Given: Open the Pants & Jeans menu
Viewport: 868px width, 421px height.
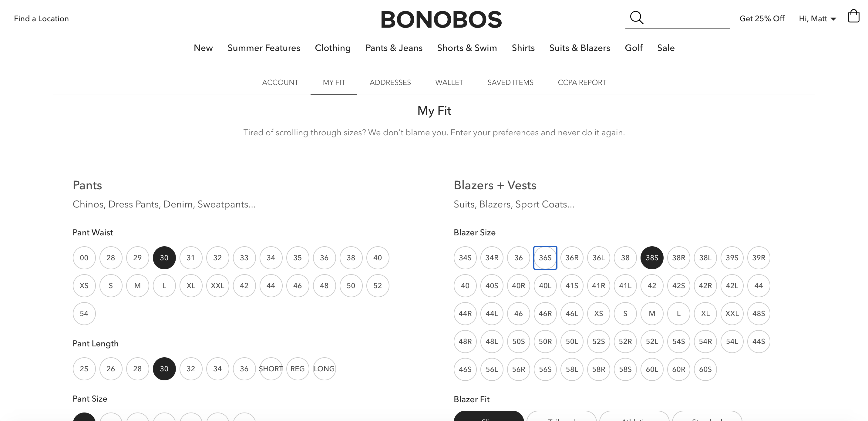Looking at the screenshot, I should [x=394, y=48].
